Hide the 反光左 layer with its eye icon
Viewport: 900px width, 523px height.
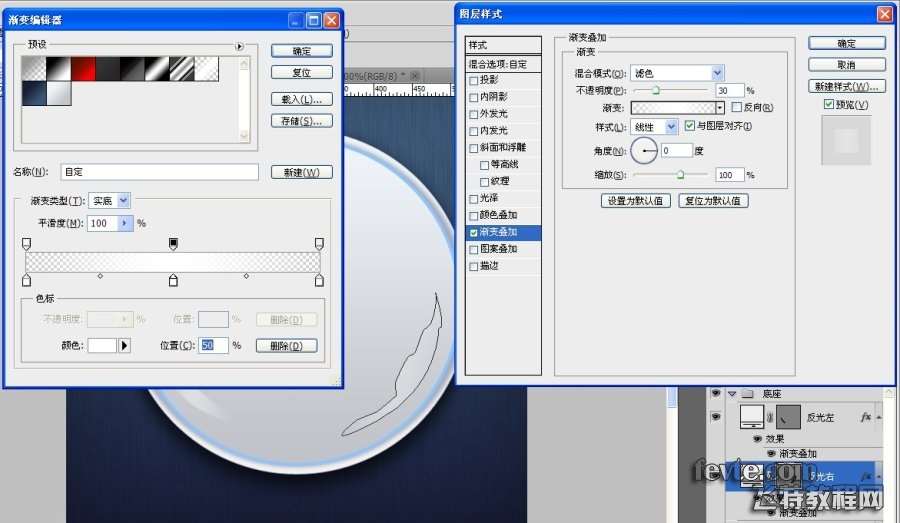pos(715,417)
